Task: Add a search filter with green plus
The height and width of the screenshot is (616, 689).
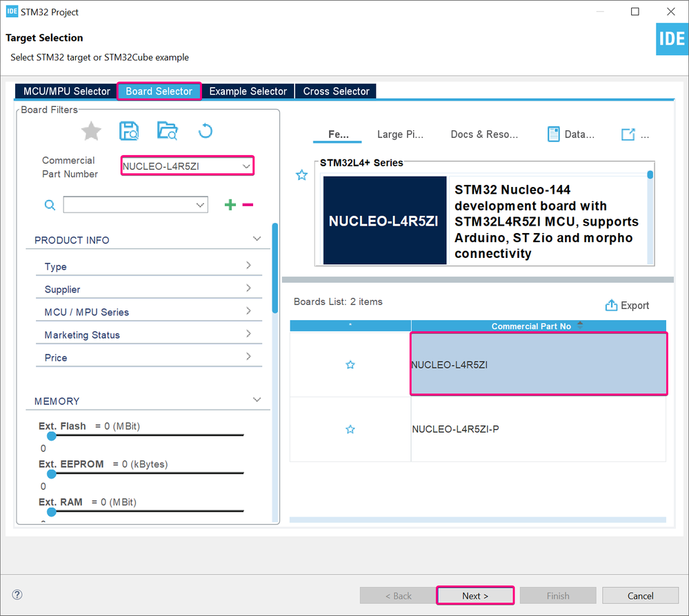Action: click(230, 205)
